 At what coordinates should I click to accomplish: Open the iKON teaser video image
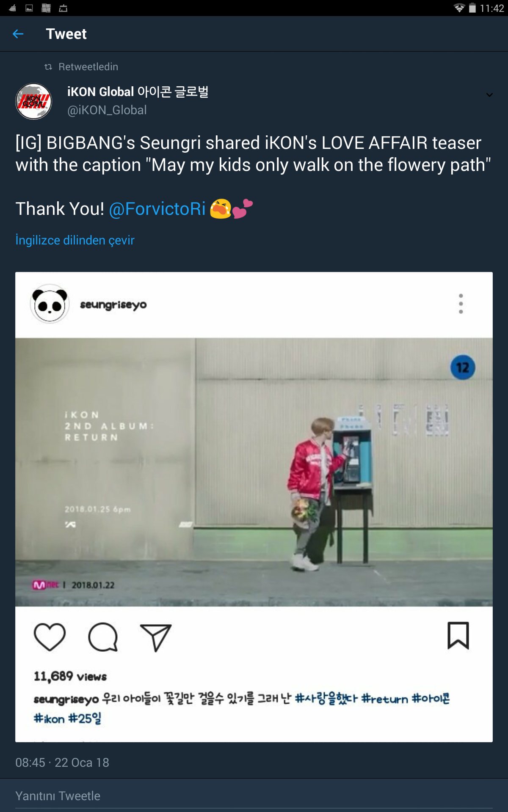coord(254,472)
